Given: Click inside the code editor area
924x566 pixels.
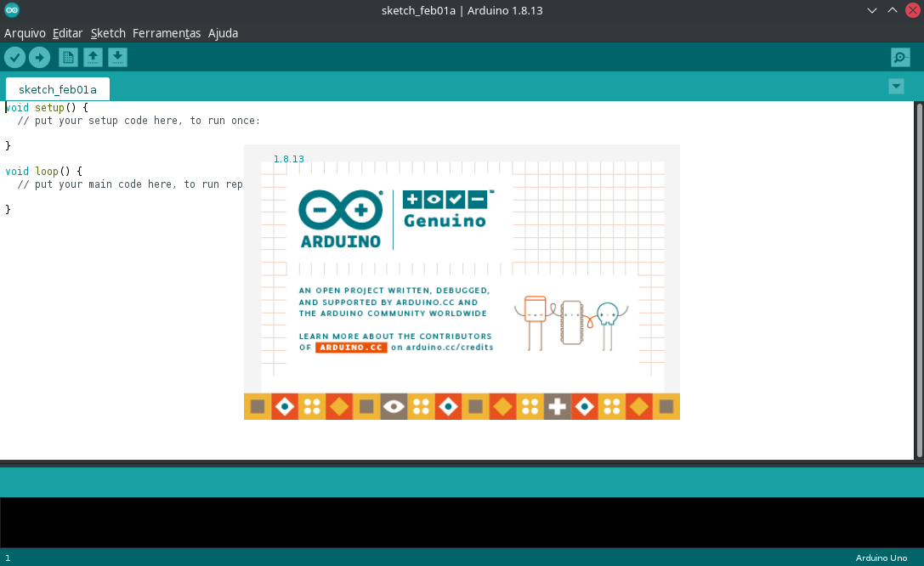Looking at the screenshot, I should point(128,255).
